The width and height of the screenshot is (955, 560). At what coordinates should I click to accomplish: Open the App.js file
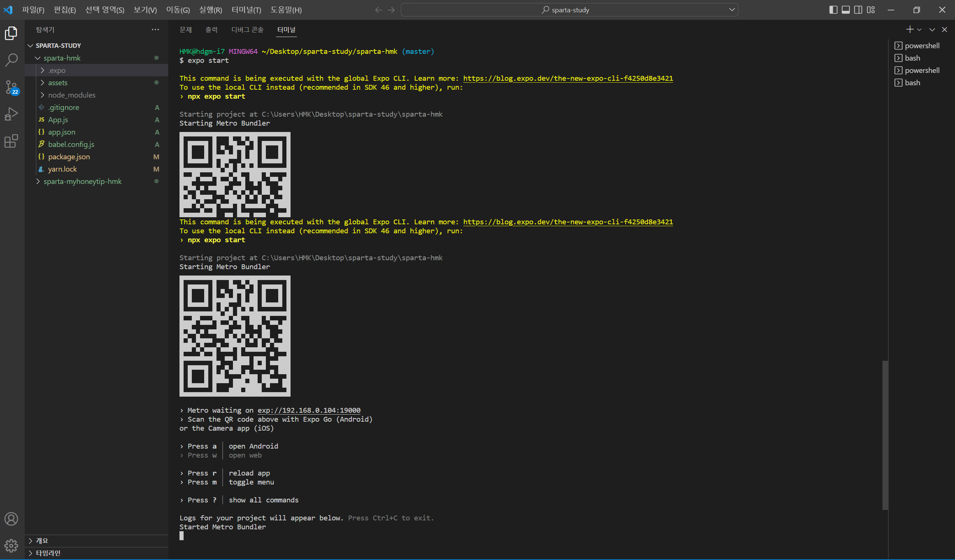[96, 120]
